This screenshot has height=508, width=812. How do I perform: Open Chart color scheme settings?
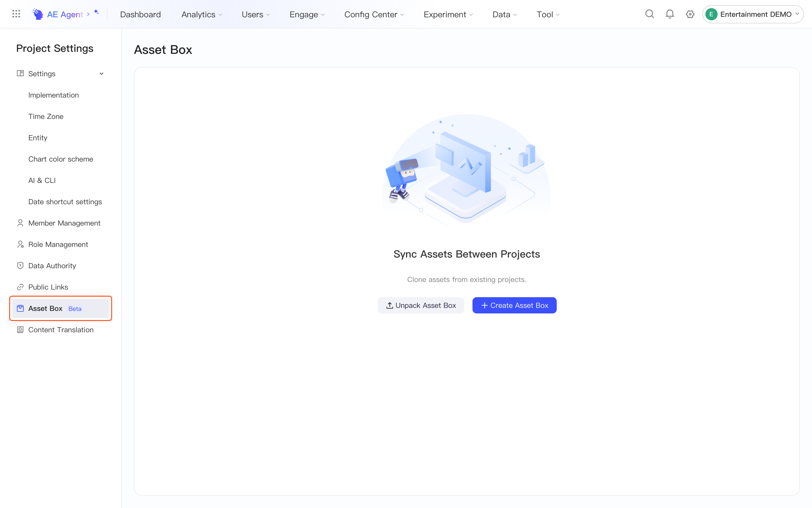[x=61, y=159]
